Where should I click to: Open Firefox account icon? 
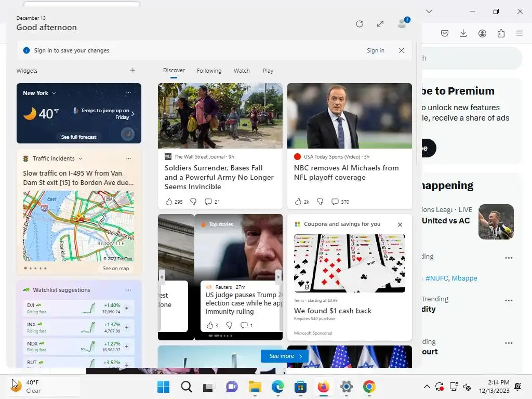(x=482, y=33)
